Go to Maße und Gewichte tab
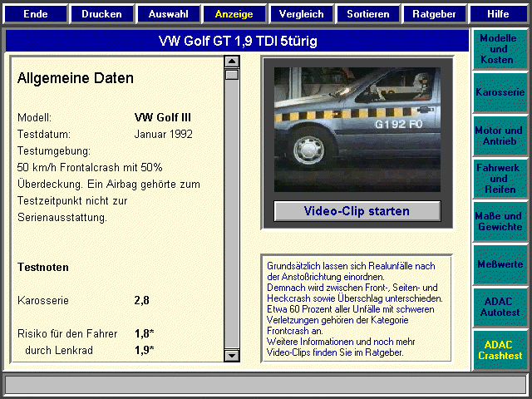The image size is (532, 399). (499, 221)
